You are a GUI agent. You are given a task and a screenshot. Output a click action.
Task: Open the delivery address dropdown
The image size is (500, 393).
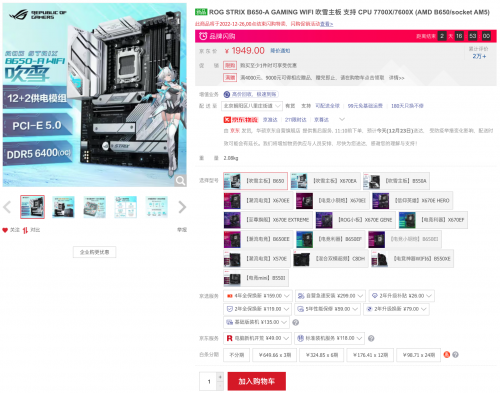(252, 106)
